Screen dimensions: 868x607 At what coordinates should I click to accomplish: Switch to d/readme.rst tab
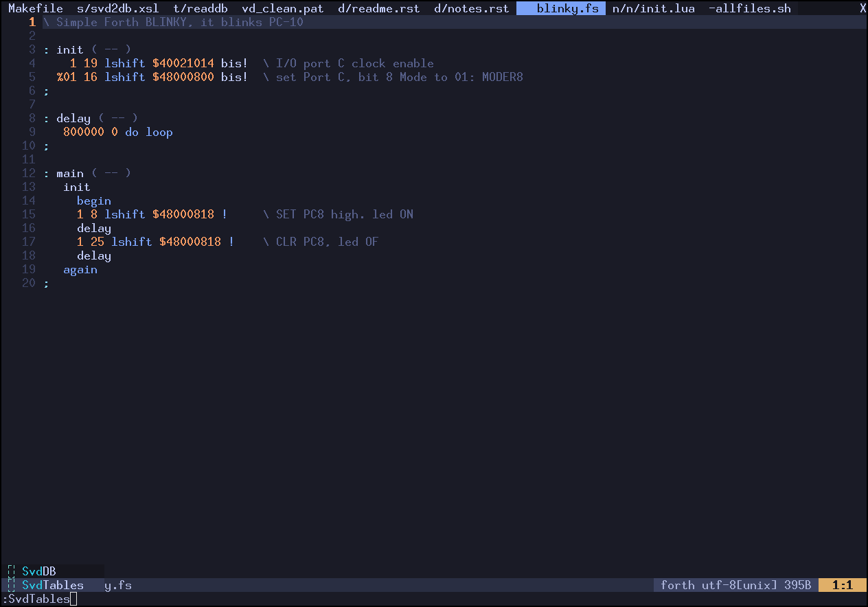tap(378, 9)
